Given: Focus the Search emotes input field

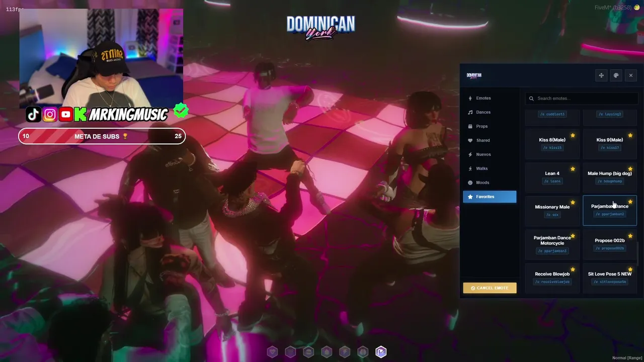Looking at the screenshot, I should coord(582,99).
